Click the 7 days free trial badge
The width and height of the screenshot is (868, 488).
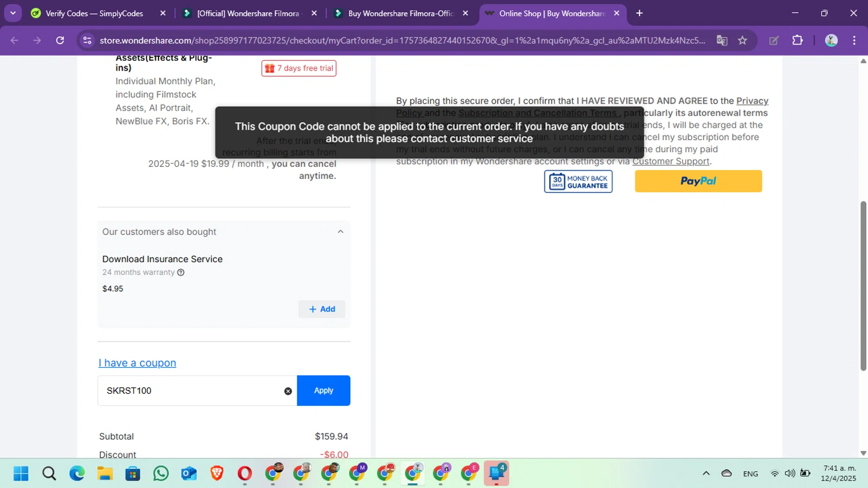click(x=299, y=68)
